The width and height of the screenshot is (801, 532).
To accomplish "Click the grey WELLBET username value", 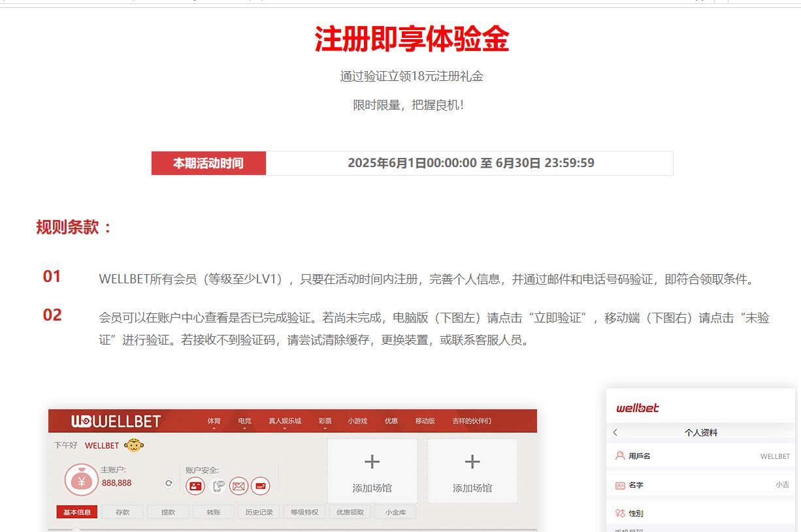I will pos(775,456).
